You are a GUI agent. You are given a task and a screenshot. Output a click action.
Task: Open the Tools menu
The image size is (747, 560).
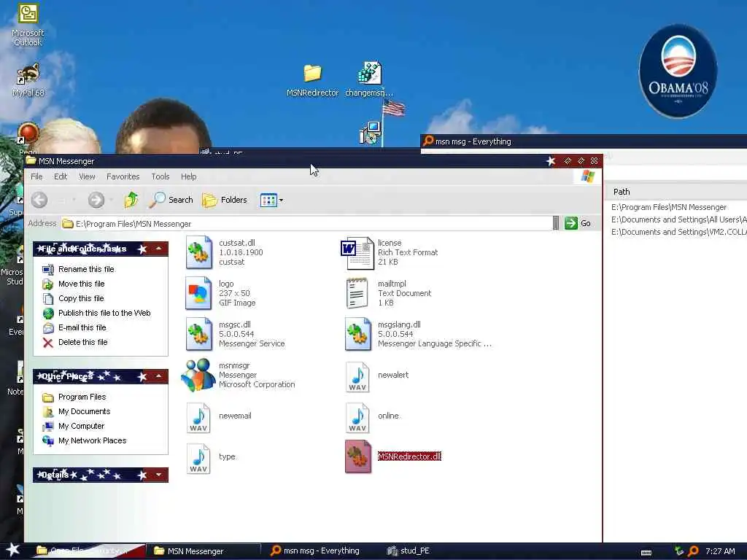tap(160, 176)
